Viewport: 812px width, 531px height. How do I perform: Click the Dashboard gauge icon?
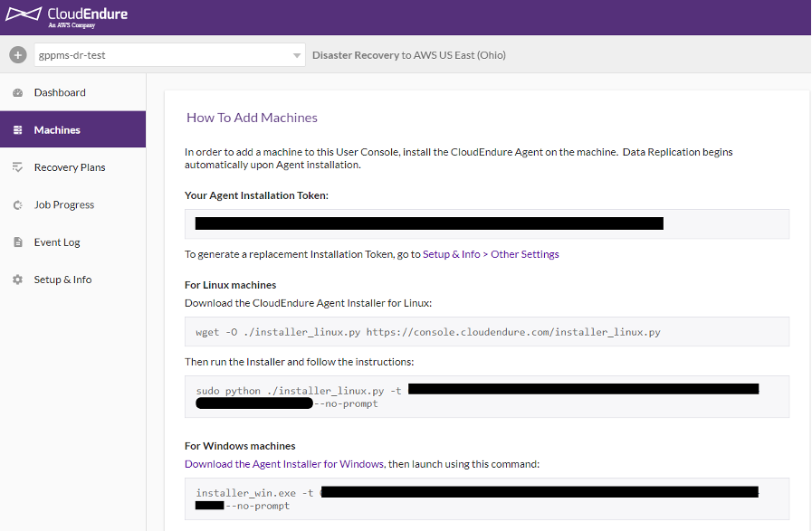point(17,92)
